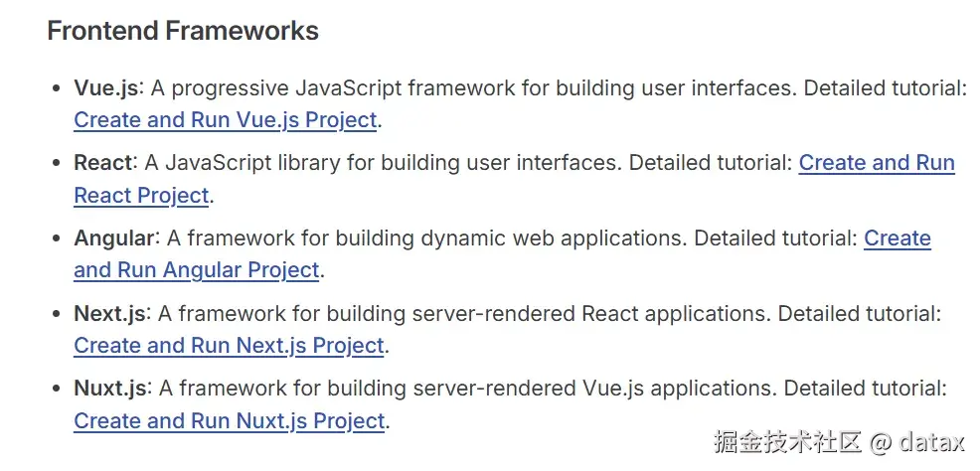Click the bold Nuxt.js list label
This screenshot has height=471, width=980.
click(110, 389)
